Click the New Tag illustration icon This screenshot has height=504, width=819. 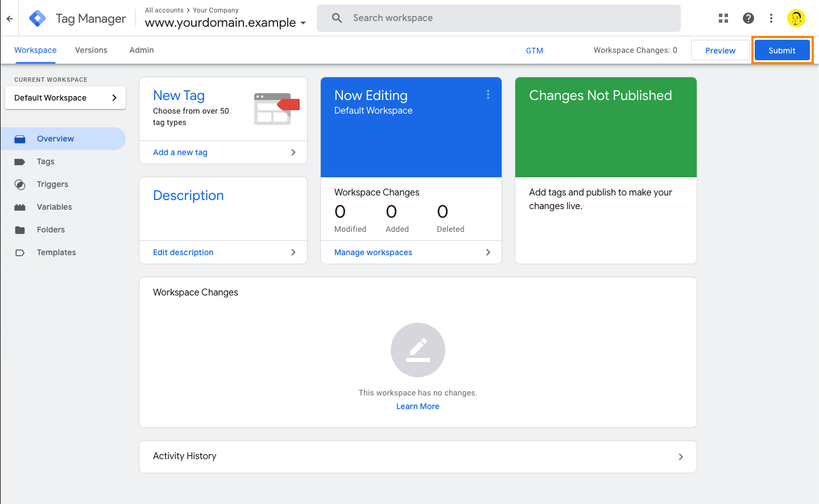click(276, 109)
